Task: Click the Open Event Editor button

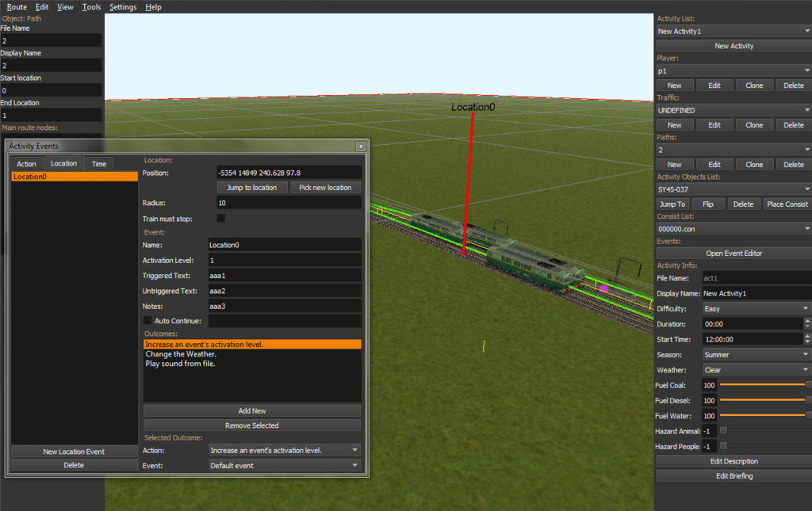Action: 733,254
